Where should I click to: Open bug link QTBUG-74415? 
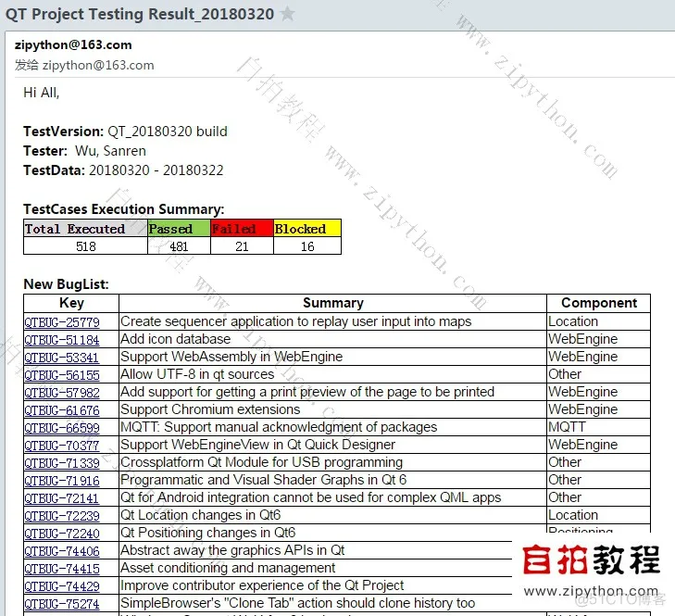[62, 569]
